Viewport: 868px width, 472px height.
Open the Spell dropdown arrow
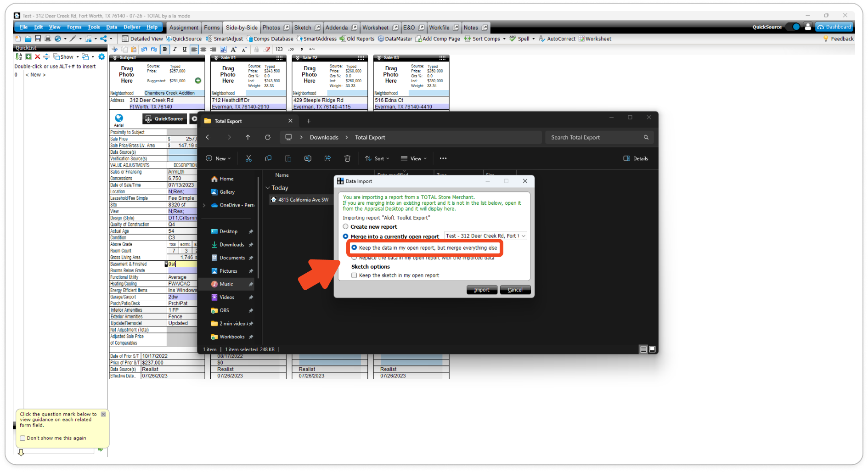[533, 39]
